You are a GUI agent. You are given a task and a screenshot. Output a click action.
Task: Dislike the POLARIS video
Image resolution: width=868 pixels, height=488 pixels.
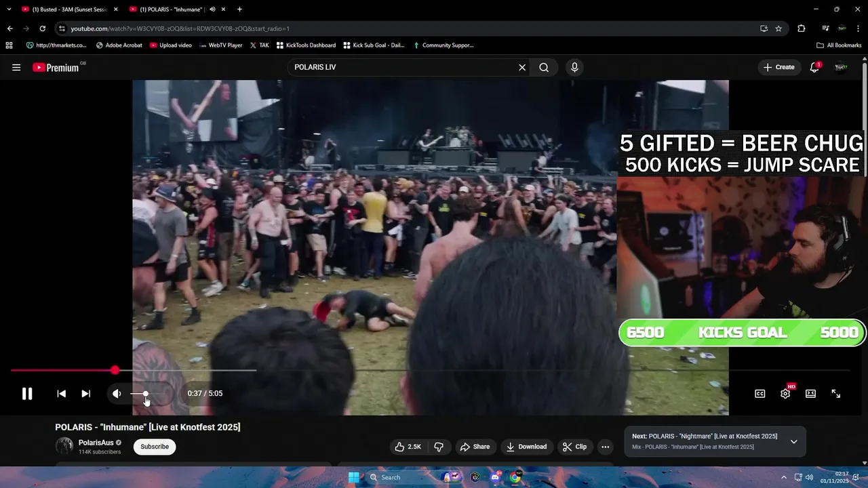[x=439, y=447]
